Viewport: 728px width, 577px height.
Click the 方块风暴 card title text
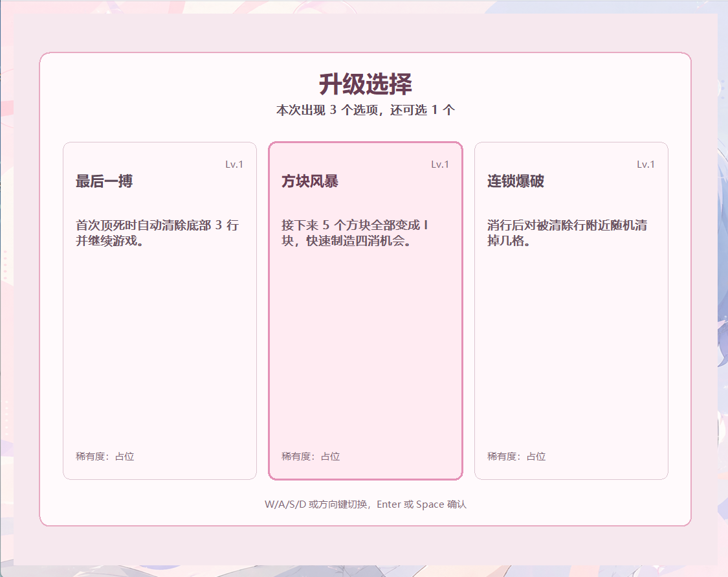[310, 182]
